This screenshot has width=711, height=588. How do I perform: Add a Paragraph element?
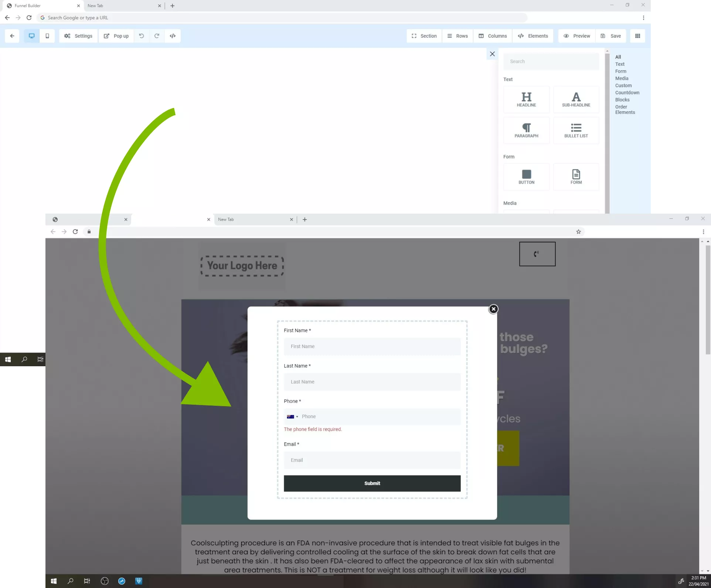526,130
